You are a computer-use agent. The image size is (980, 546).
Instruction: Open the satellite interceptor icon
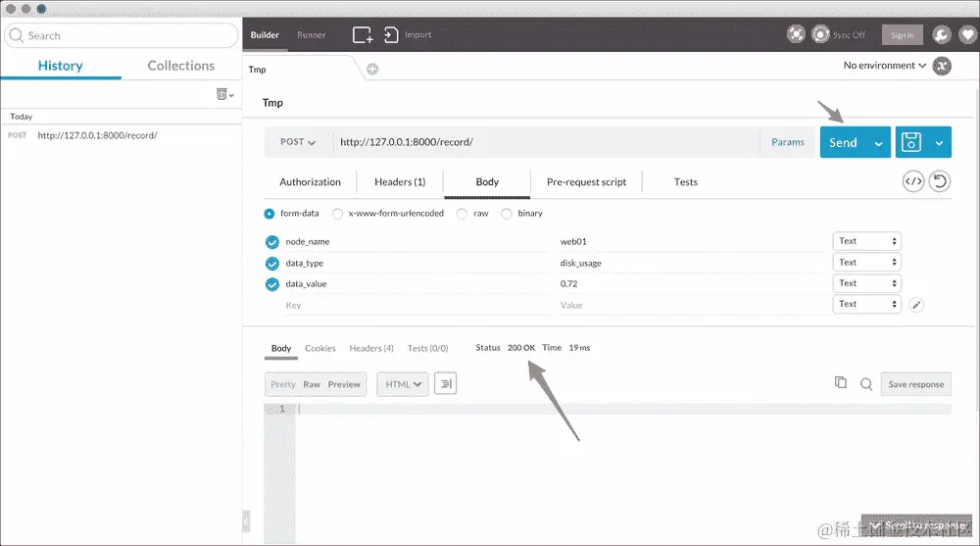(796, 33)
